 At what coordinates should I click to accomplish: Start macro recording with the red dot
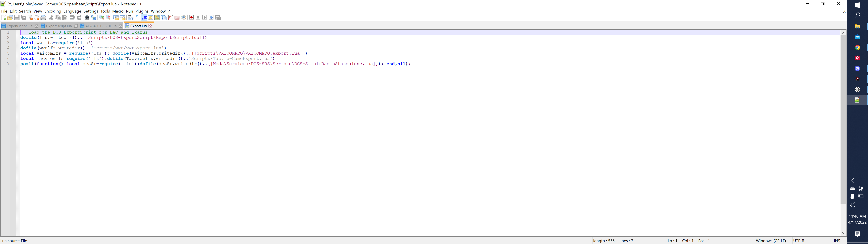[x=191, y=17]
